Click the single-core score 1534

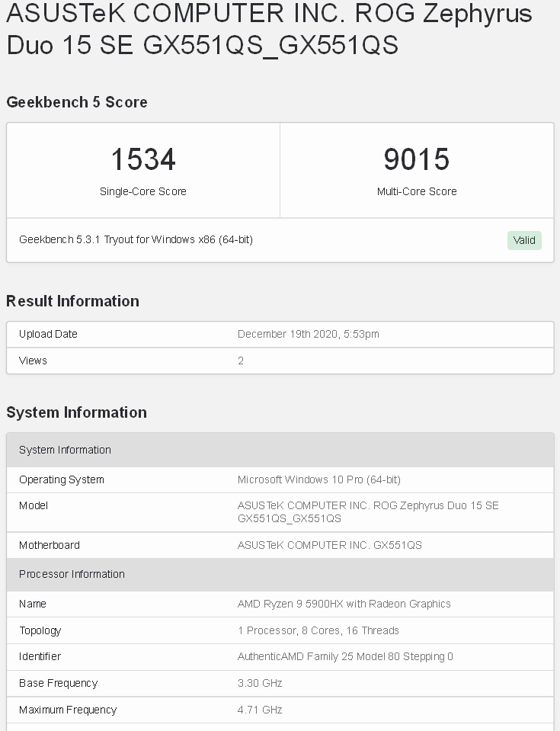pos(143,159)
